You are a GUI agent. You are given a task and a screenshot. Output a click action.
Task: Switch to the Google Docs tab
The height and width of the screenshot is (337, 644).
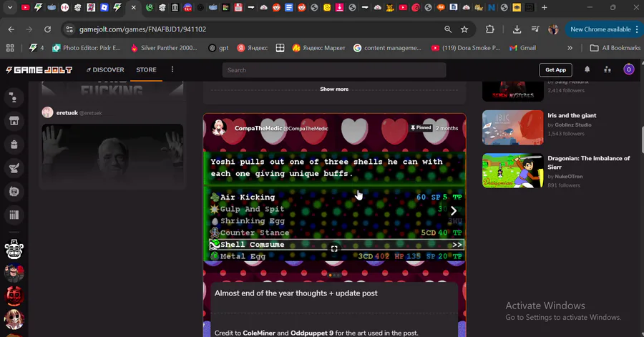click(x=289, y=7)
